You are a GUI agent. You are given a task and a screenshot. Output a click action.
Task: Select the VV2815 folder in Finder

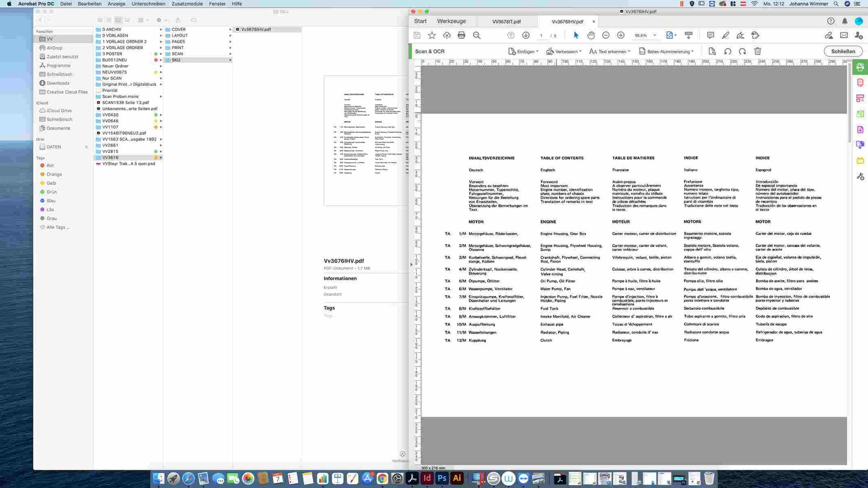(110, 152)
